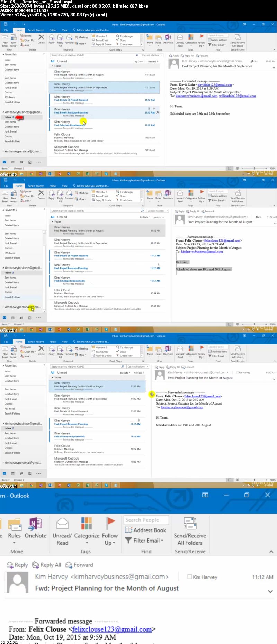Open Ribbon Display Options in enlarged title bar
277x644 pixels.
(x=205, y=495)
